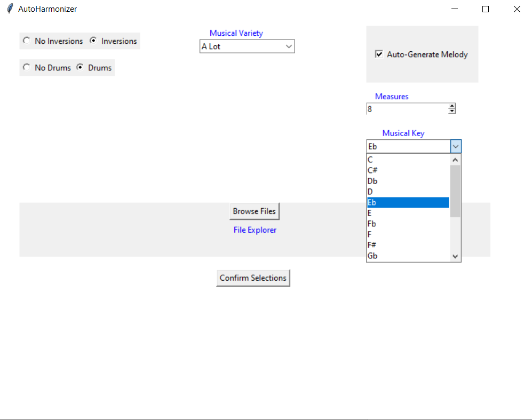This screenshot has width=532, height=420.
Task: Close the AutoHarmonizer window
Action: pos(517,9)
